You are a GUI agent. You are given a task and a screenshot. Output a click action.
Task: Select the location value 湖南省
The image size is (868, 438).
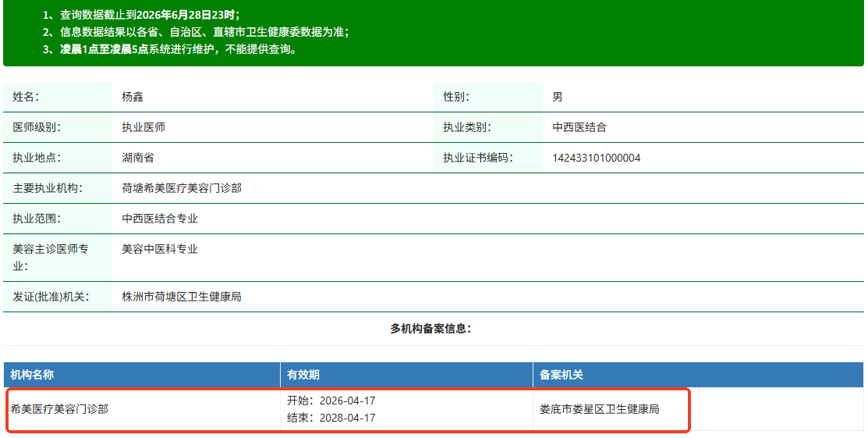point(138,158)
